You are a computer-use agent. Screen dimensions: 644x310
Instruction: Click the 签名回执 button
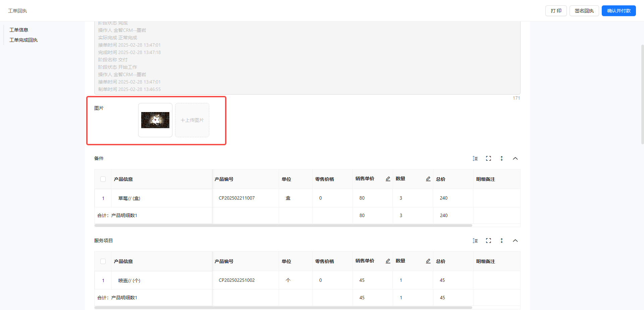click(584, 11)
